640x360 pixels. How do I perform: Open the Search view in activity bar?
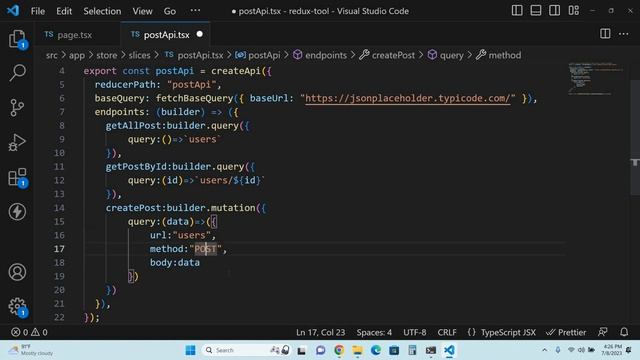tap(17, 73)
